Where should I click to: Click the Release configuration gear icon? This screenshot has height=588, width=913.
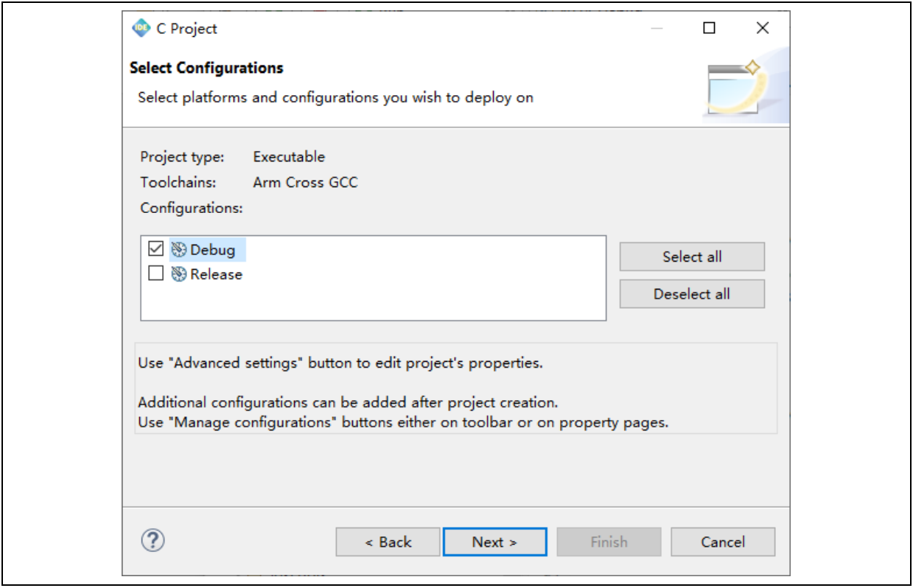(178, 274)
